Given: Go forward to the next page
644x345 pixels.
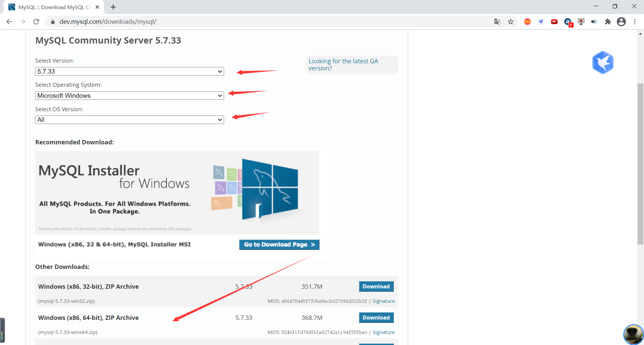Looking at the screenshot, I should coord(23,22).
